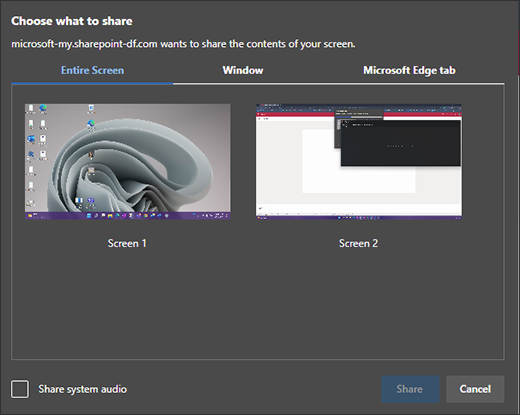Click the Screen 2 label

358,243
